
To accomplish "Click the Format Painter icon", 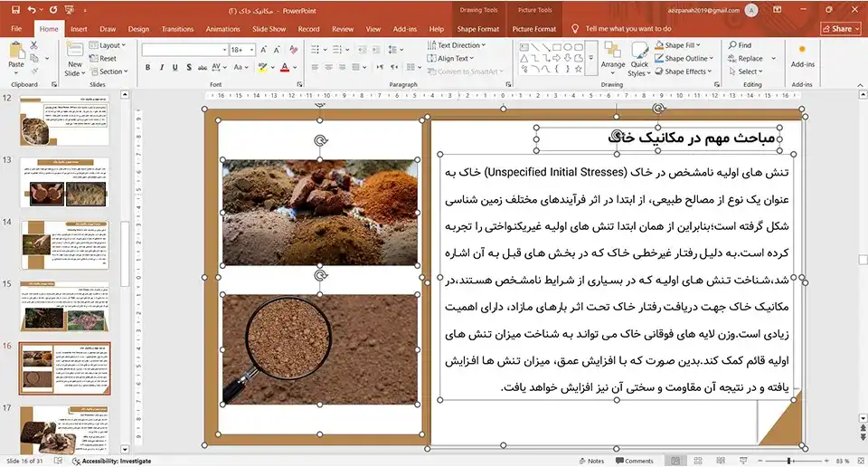I will 34,71.
